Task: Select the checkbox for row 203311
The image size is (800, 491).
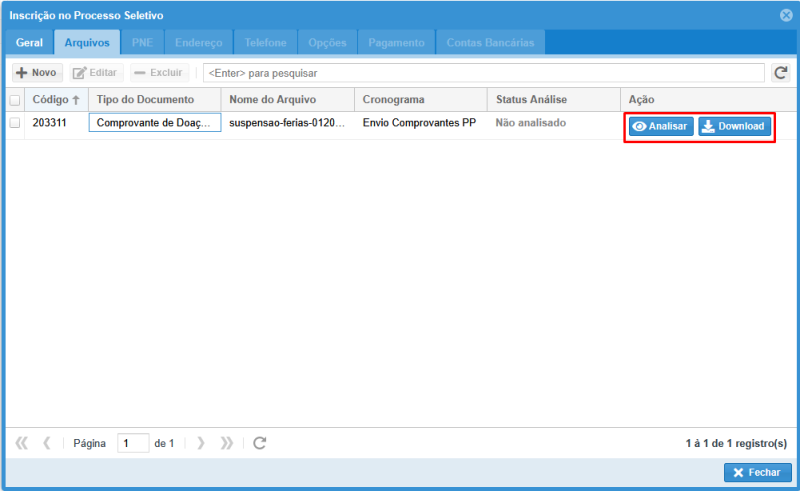Action: pos(15,123)
